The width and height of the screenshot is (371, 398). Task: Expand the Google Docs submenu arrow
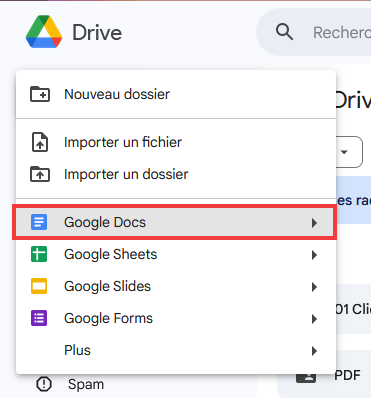coord(314,223)
